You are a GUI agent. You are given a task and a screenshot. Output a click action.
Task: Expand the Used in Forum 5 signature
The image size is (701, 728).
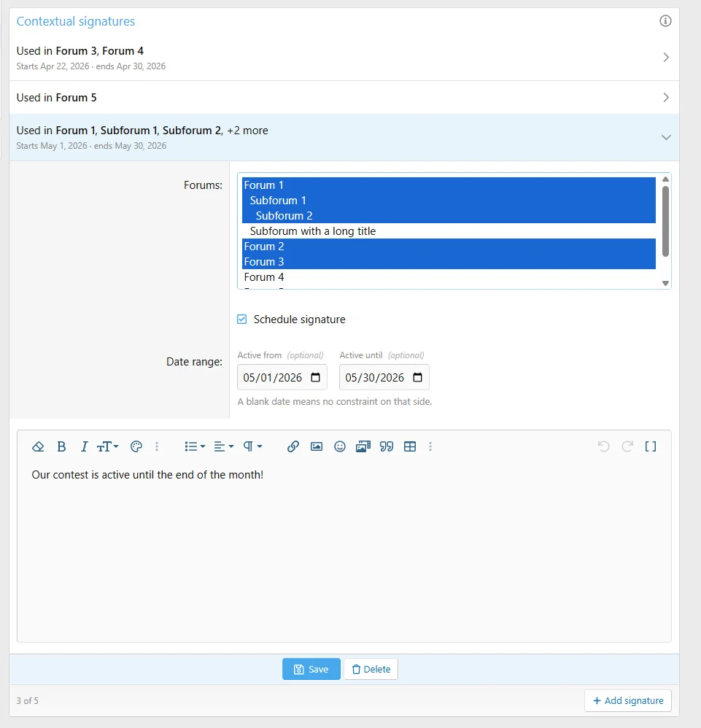click(344, 98)
